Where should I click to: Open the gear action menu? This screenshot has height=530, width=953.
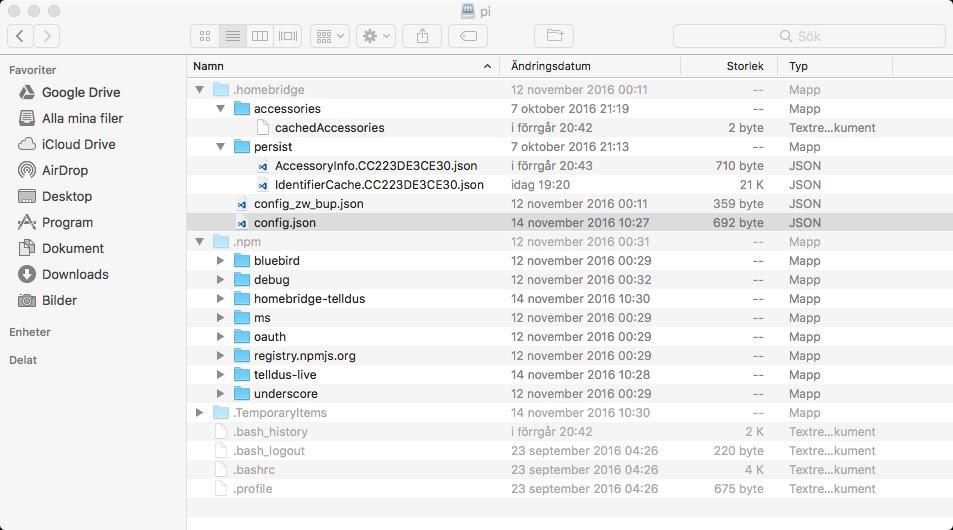click(x=376, y=36)
